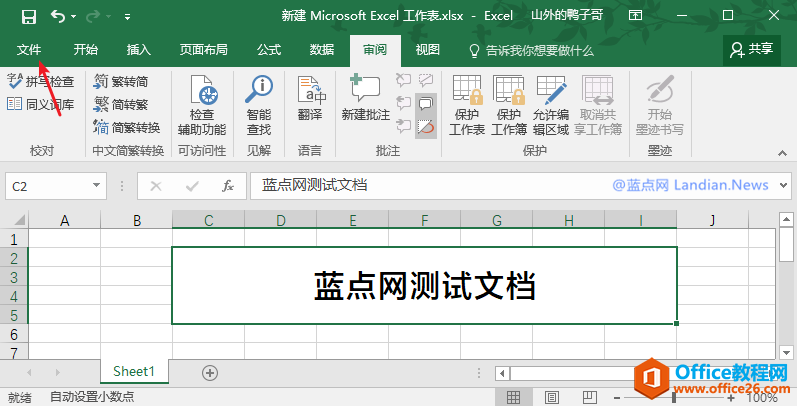The image size is (797, 406).
Task: Select column J header
Action: (x=712, y=220)
